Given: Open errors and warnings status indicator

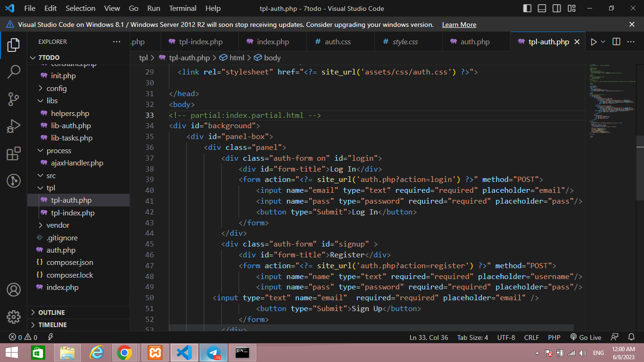Looking at the screenshot, I should pos(23,337).
